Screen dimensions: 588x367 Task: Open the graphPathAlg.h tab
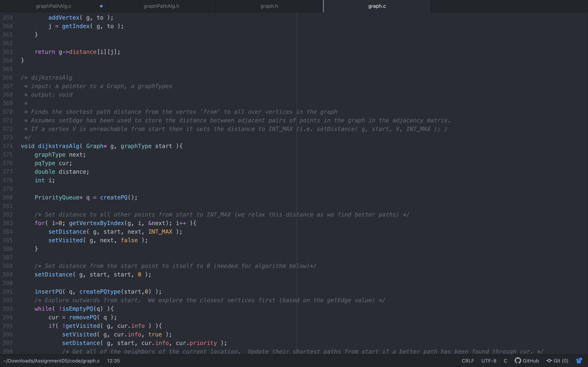[161, 6]
